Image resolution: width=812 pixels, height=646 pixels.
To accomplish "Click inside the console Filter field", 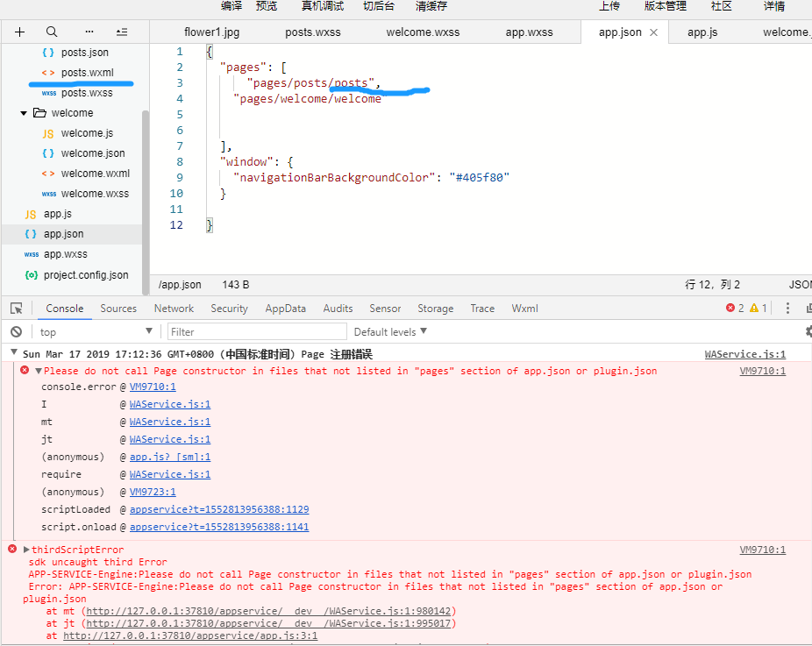I will (257, 332).
